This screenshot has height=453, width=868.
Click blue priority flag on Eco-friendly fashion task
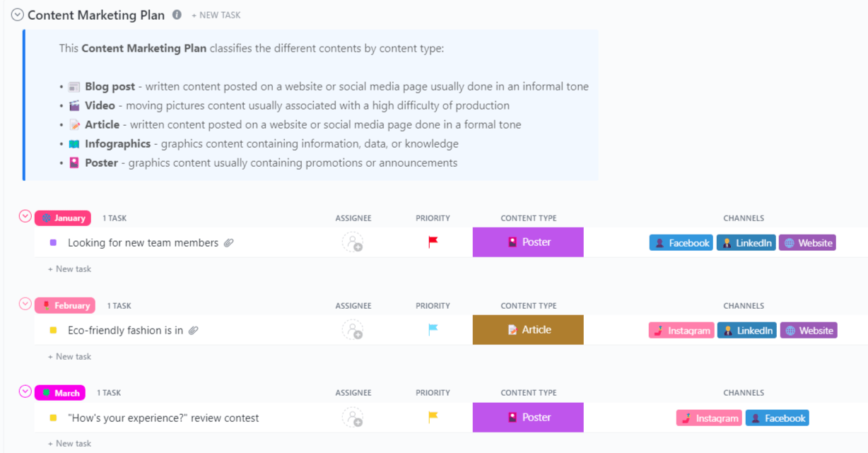[433, 330]
